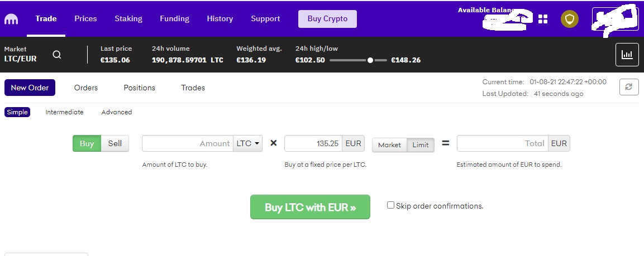
Task: Open the LTC/EUR market selector
Action: click(x=20, y=54)
